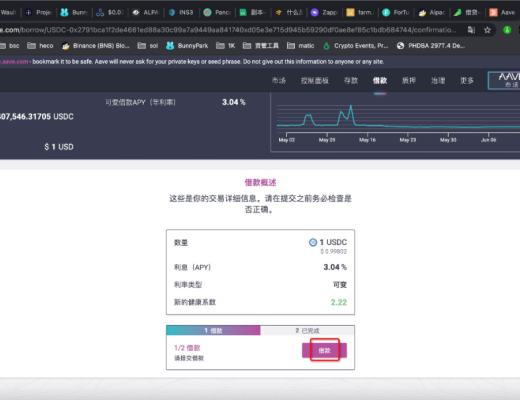Select 借款 (Borrow) nav item
Viewport: 520px width, 400px height.
click(x=380, y=81)
